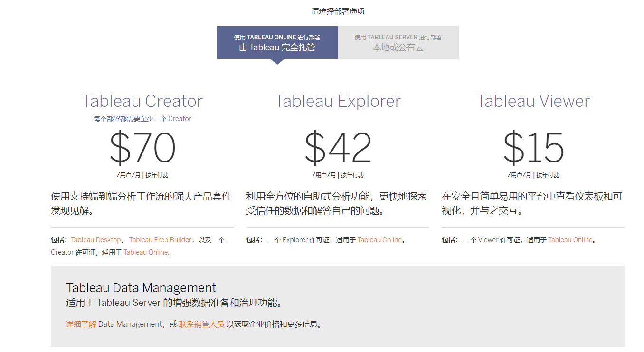Click the $70 Creator price
Screen dimensions: 644x352
tap(142, 147)
